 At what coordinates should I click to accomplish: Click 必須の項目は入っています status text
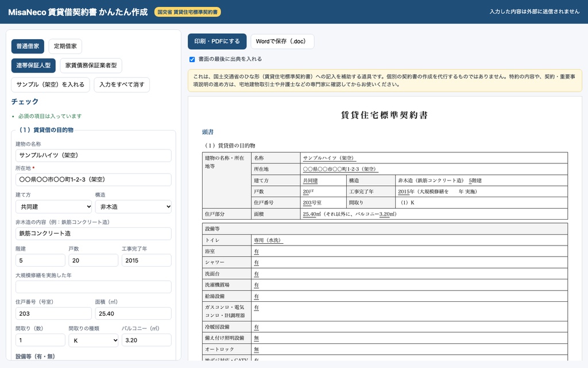(x=50, y=116)
